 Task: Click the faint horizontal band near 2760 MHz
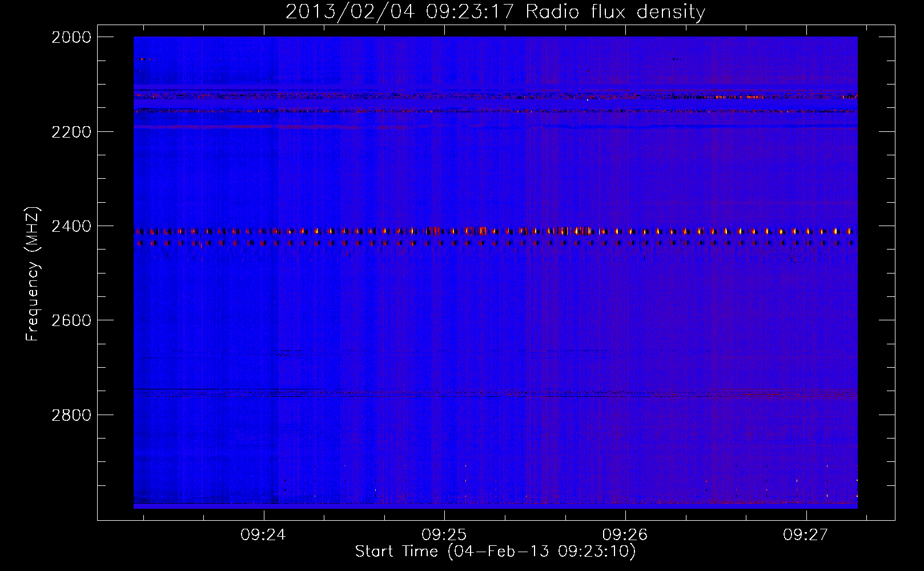pos(495,394)
